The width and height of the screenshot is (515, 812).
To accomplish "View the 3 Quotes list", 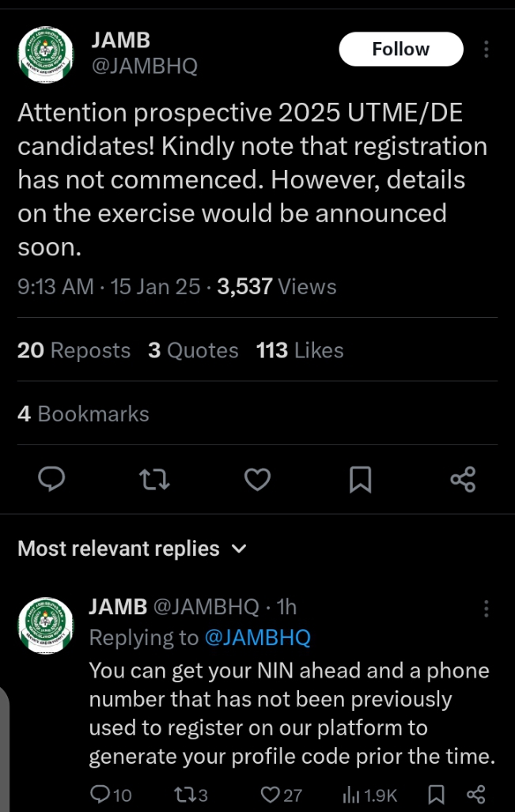I will (x=193, y=350).
